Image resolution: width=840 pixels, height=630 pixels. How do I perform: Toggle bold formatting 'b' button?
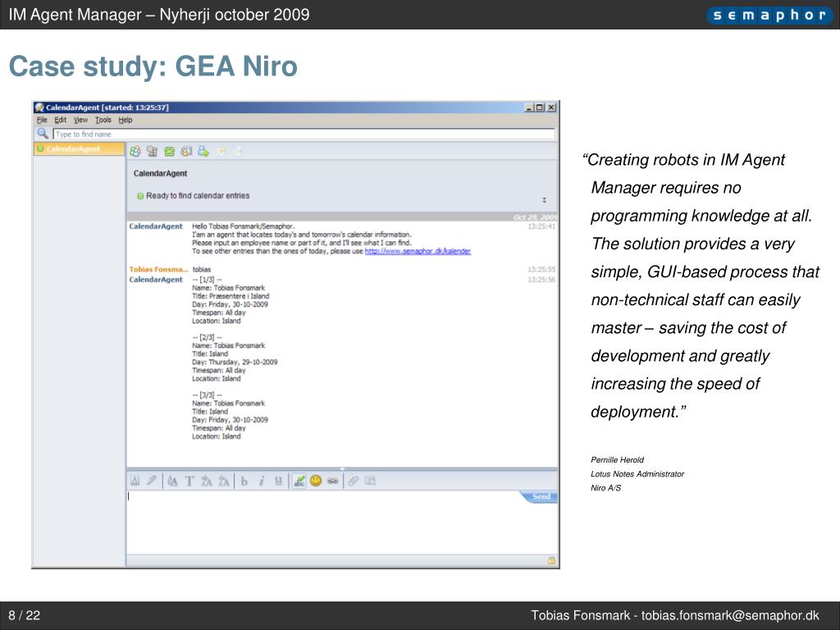[244, 481]
